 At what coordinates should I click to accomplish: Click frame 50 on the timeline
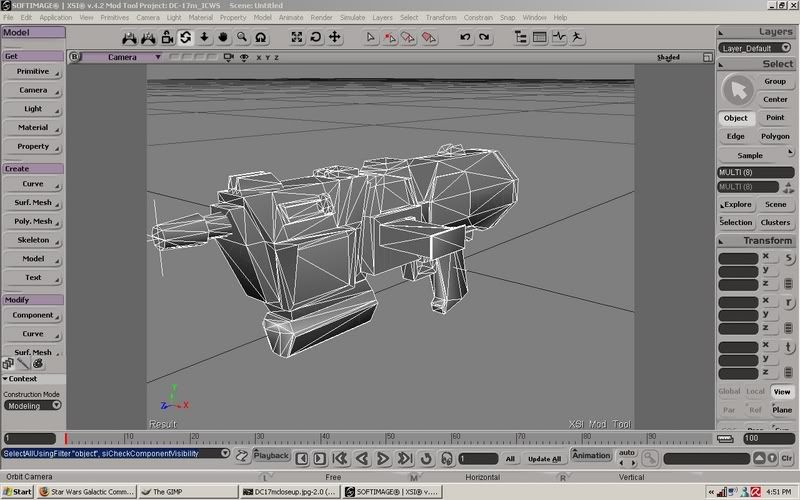coord(386,438)
